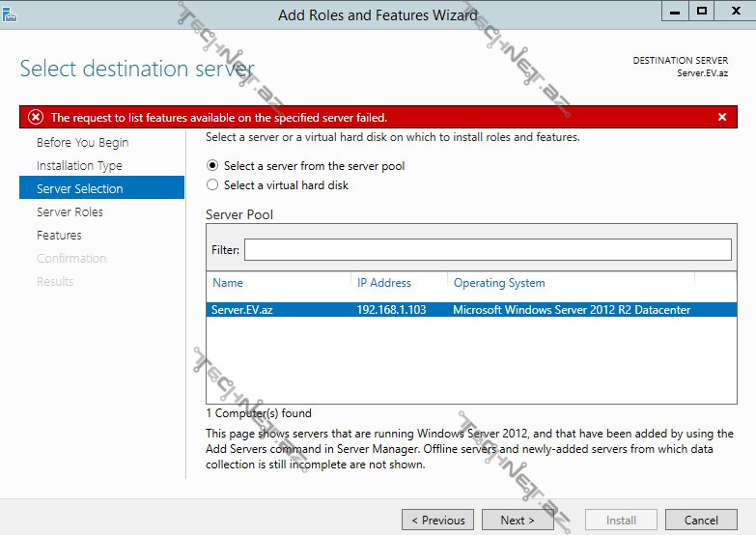Jump to Server Roles step
The height and width of the screenshot is (535, 756).
(x=70, y=212)
